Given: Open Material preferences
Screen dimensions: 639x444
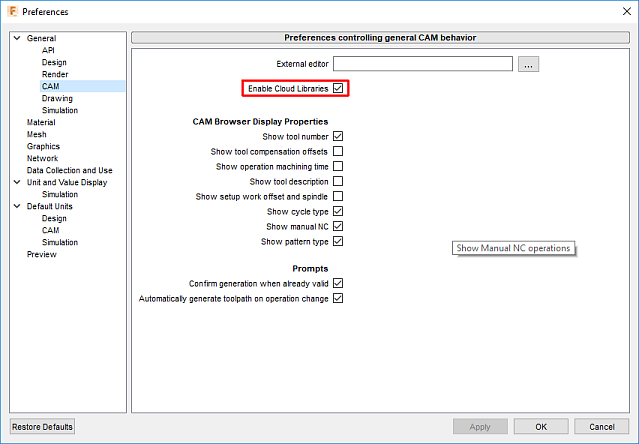Looking at the screenshot, I should 41,122.
